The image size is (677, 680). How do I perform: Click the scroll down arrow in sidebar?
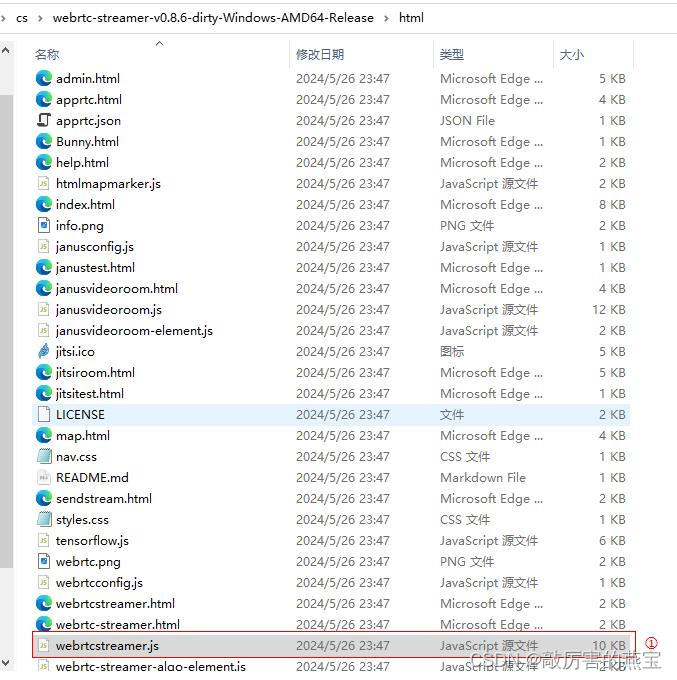pyautogui.click(x=6, y=663)
